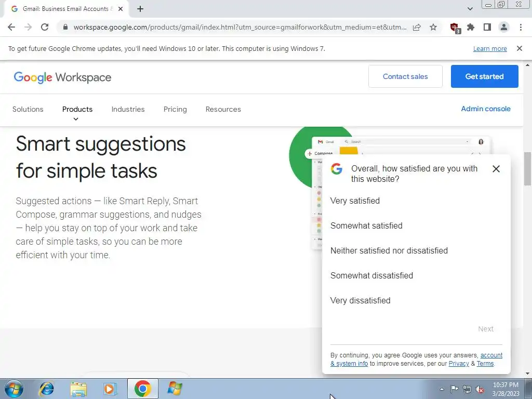Open the tab search chevron

[x=470, y=9]
